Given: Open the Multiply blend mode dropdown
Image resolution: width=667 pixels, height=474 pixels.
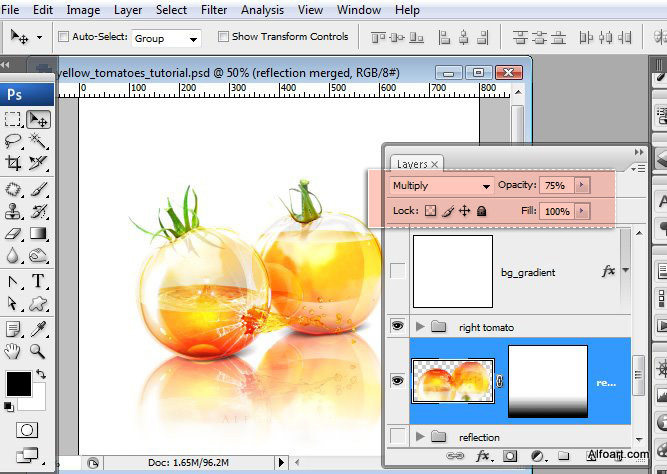Looking at the screenshot, I should 442,186.
